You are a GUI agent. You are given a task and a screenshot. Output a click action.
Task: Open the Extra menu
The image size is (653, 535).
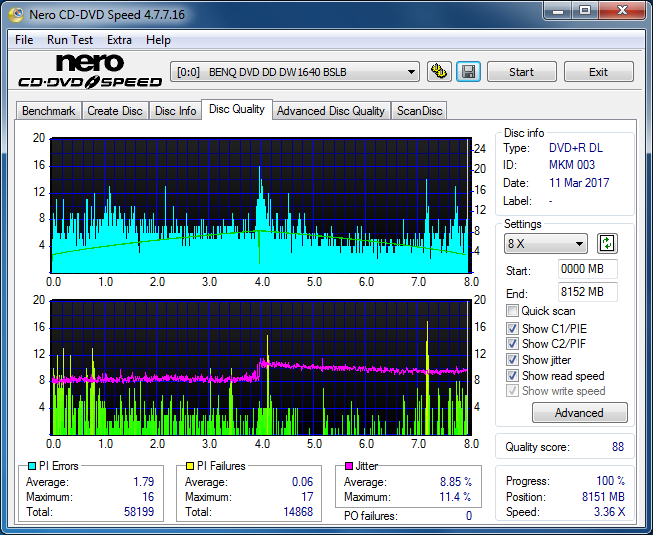(x=119, y=40)
